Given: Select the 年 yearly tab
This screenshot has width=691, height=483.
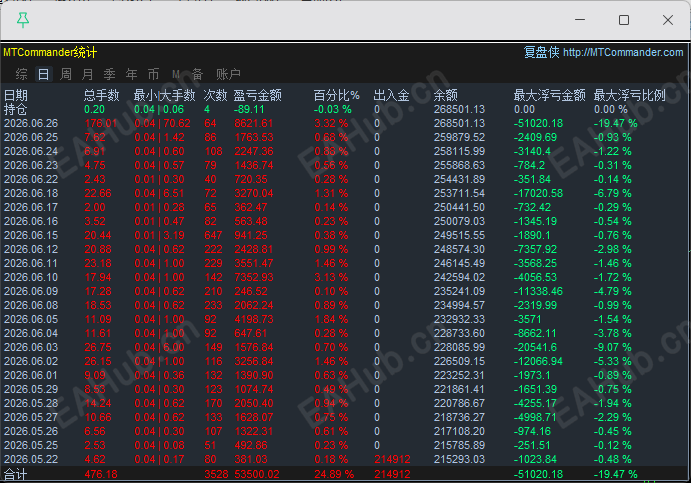Looking at the screenshot, I should pyautogui.click(x=131, y=74).
